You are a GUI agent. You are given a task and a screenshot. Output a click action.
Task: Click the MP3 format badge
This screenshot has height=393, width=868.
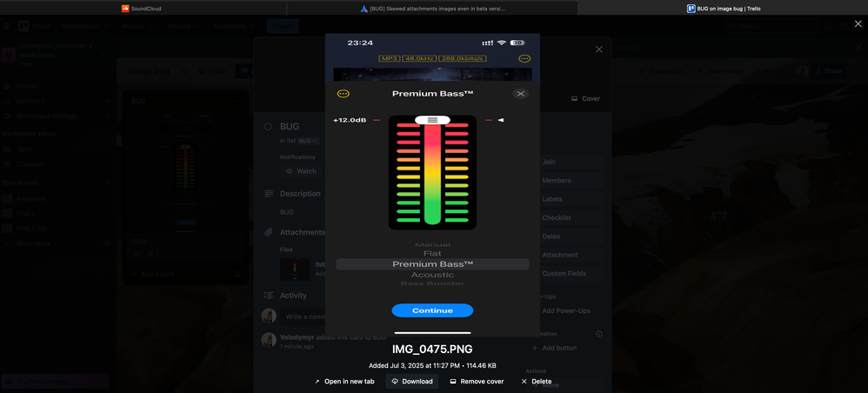tap(389, 58)
